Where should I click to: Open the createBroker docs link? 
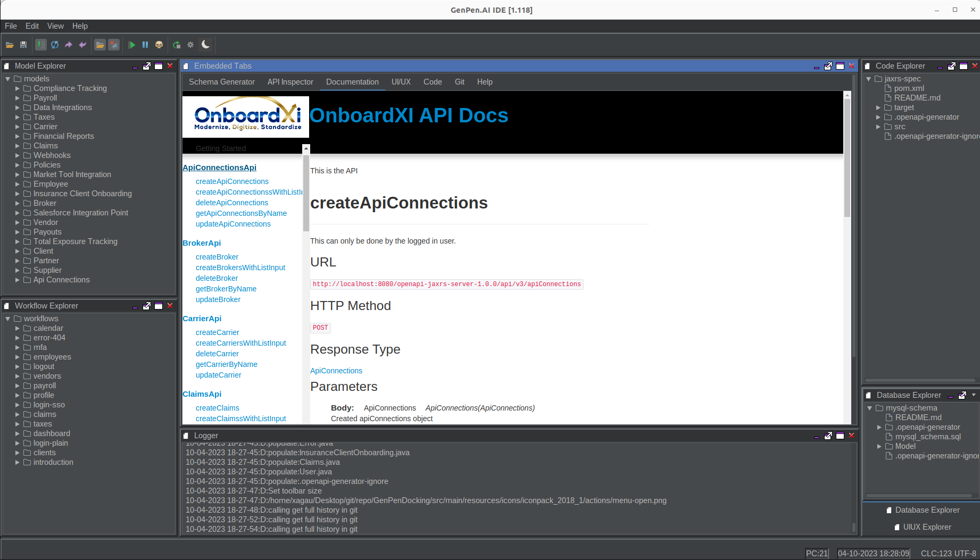[217, 257]
